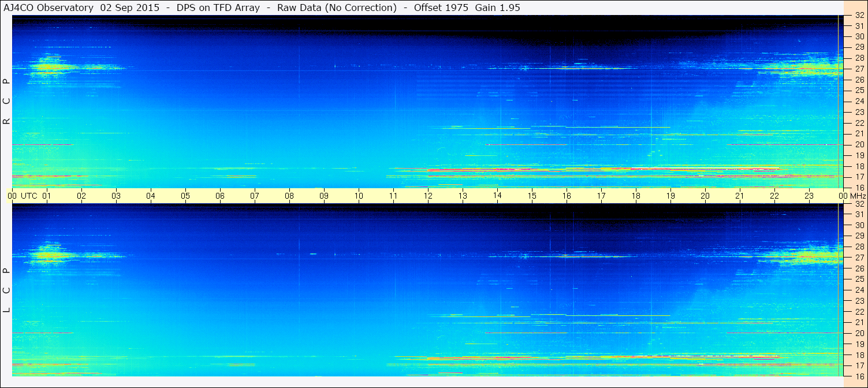Select the 04 hour mark on the time axis

tap(151, 196)
